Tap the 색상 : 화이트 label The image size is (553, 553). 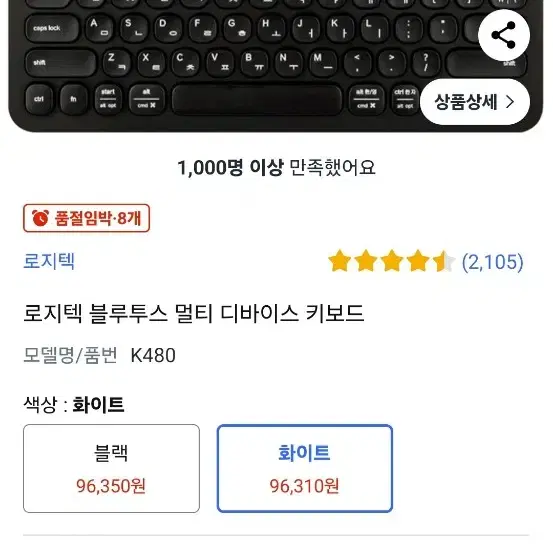pos(74,404)
